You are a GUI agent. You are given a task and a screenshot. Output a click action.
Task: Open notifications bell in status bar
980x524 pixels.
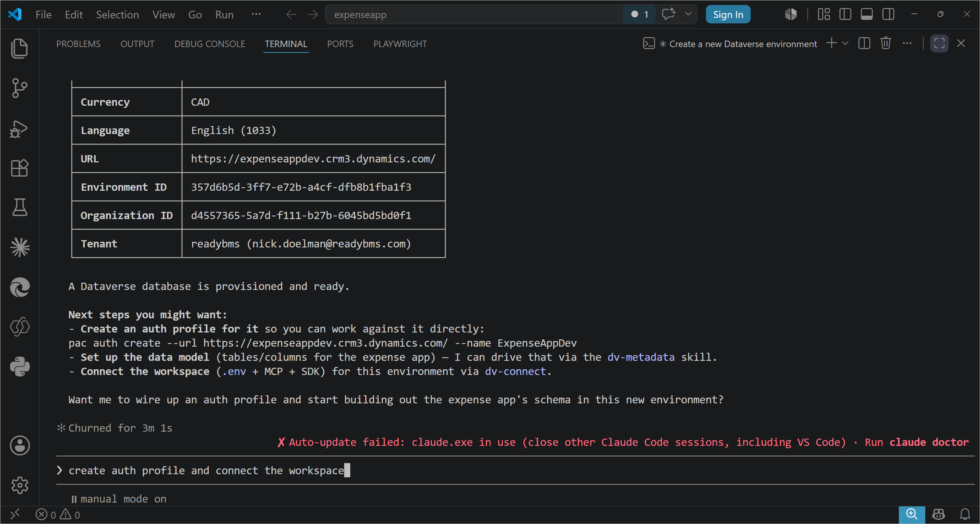pyautogui.click(x=965, y=514)
